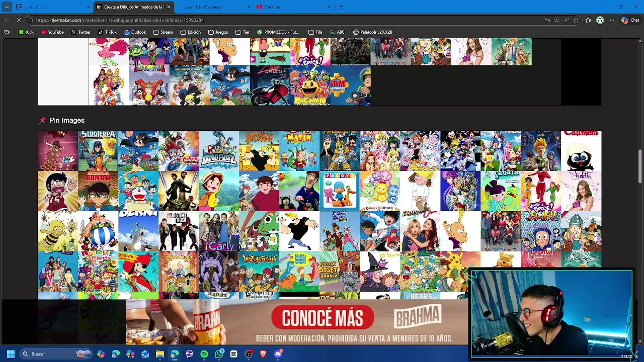Expand the Fila bookmarks folder

coord(315,32)
